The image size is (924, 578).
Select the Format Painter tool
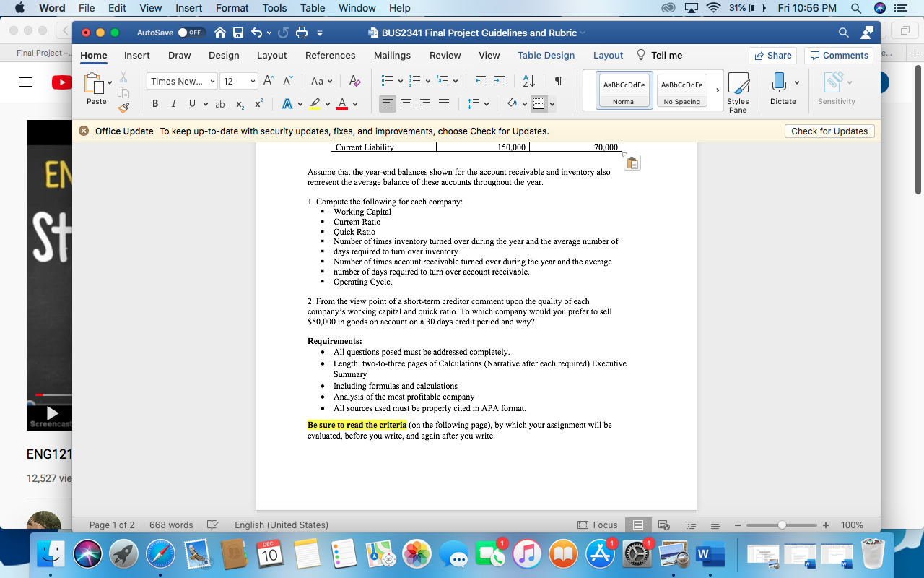click(x=124, y=107)
